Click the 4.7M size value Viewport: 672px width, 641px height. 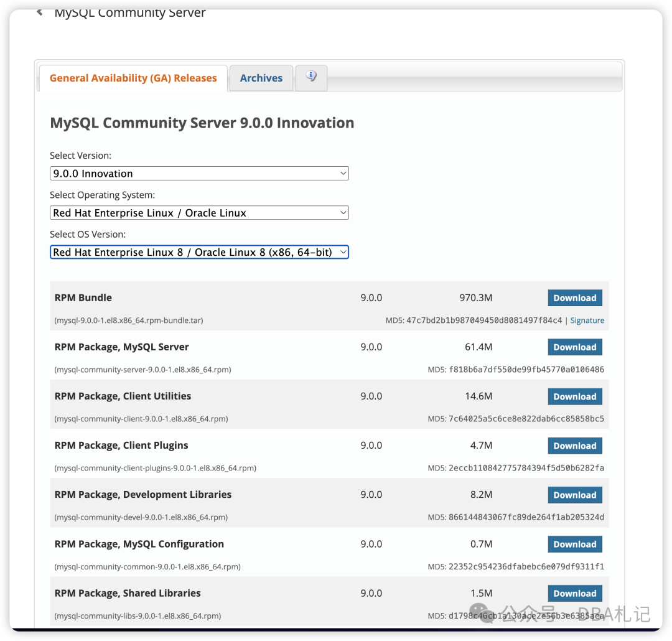click(x=481, y=446)
